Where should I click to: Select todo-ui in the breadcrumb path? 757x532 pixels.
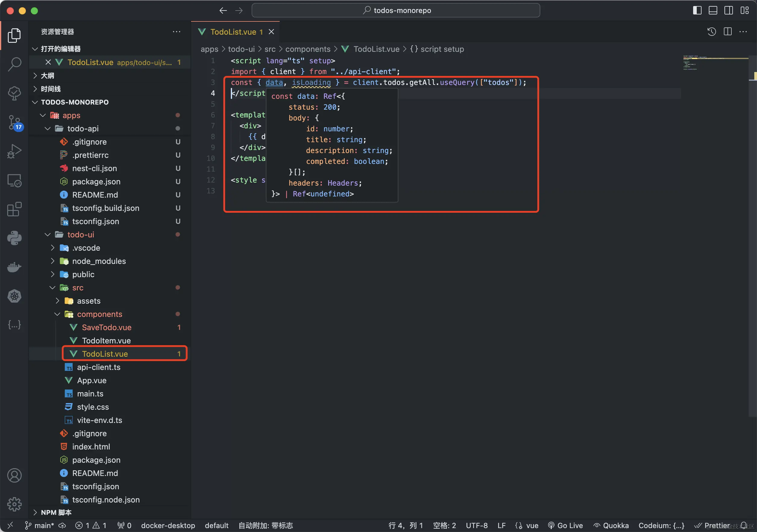pyautogui.click(x=241, y=49)
